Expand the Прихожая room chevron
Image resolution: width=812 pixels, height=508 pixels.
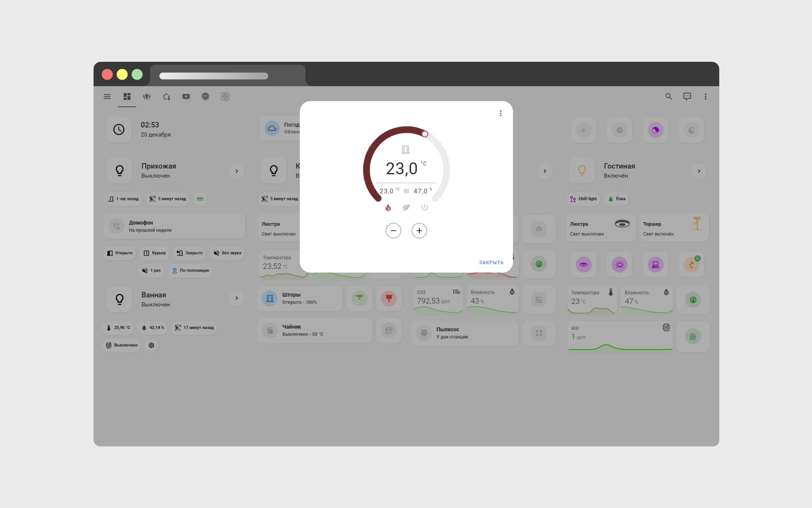coord(237,171)
